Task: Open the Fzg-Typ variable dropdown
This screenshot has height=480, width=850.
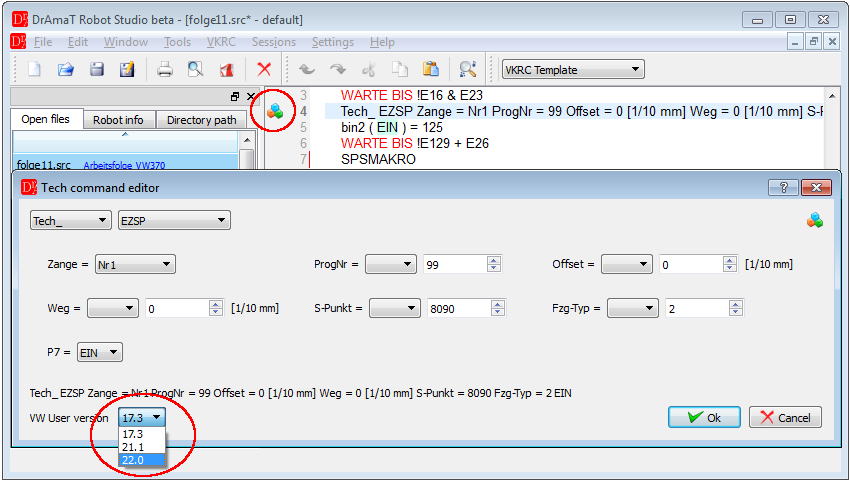Action: [633, 309]
